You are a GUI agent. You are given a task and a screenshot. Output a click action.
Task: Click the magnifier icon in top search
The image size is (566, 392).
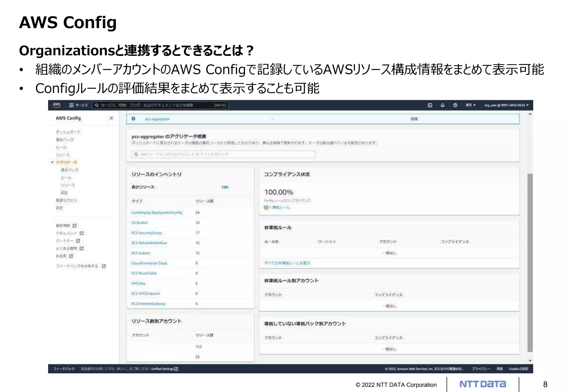point(96,105)
